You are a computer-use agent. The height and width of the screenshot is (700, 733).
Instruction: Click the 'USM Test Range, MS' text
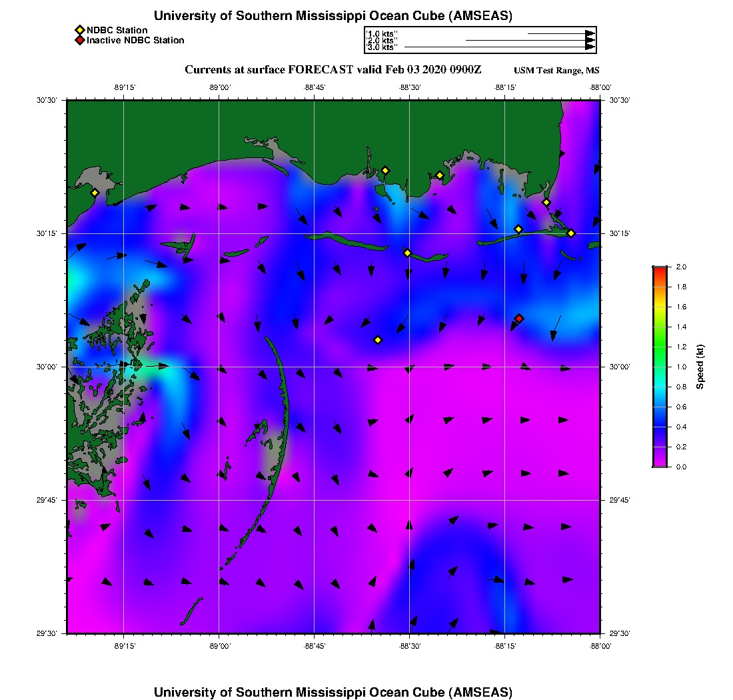(x=556, y=71)
